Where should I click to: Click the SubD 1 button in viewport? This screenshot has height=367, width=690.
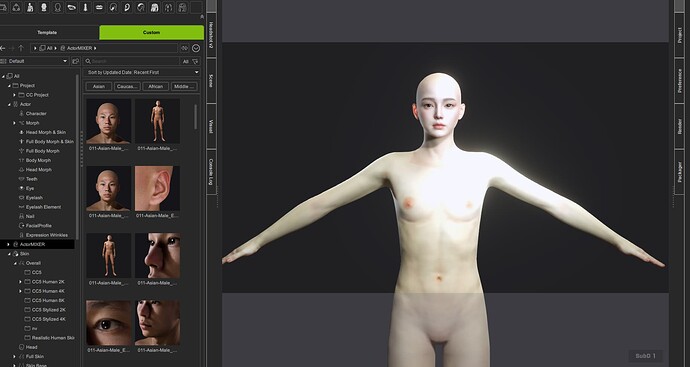(x=645, y=356)
